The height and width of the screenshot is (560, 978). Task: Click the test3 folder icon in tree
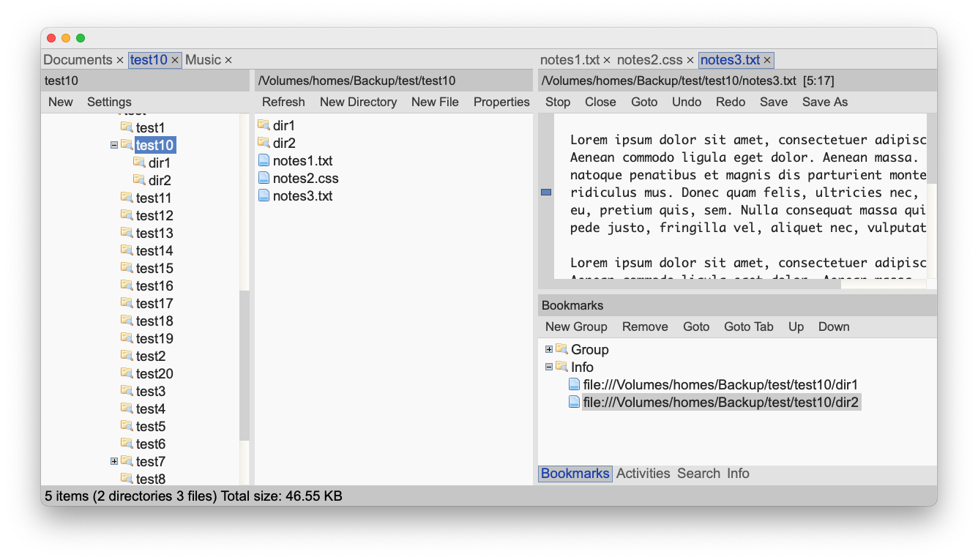pos(127,391)
